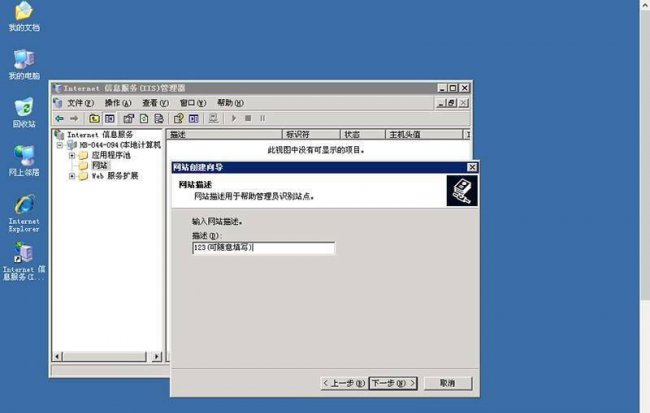This screenshot has height=413, width=650.
Task: Select MB-044-094 (本地计算机) tree item
Action: click(120, 145)
